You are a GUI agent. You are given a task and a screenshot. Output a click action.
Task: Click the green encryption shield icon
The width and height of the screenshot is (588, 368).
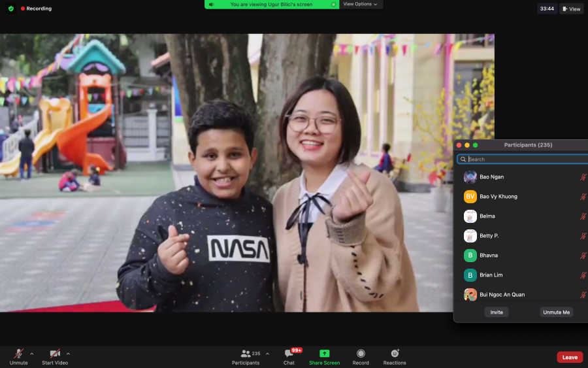click(11, 8)
